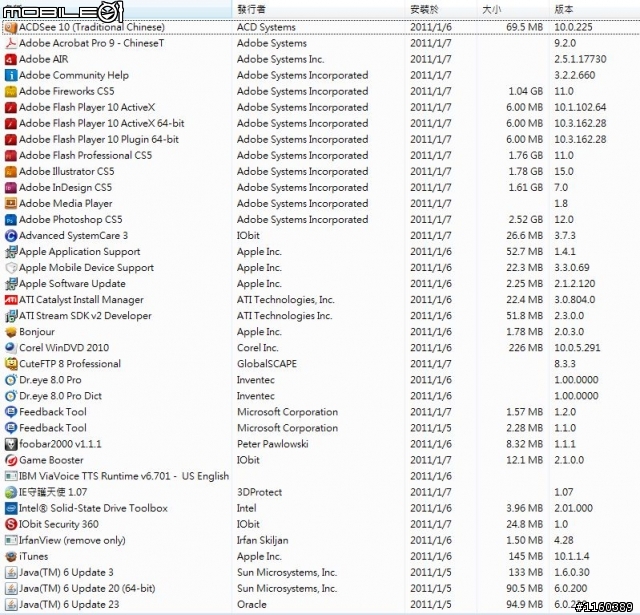Sort by the 發行者 publisher column header
Viewport: 640px width, 615px height.
pos(251,9)
